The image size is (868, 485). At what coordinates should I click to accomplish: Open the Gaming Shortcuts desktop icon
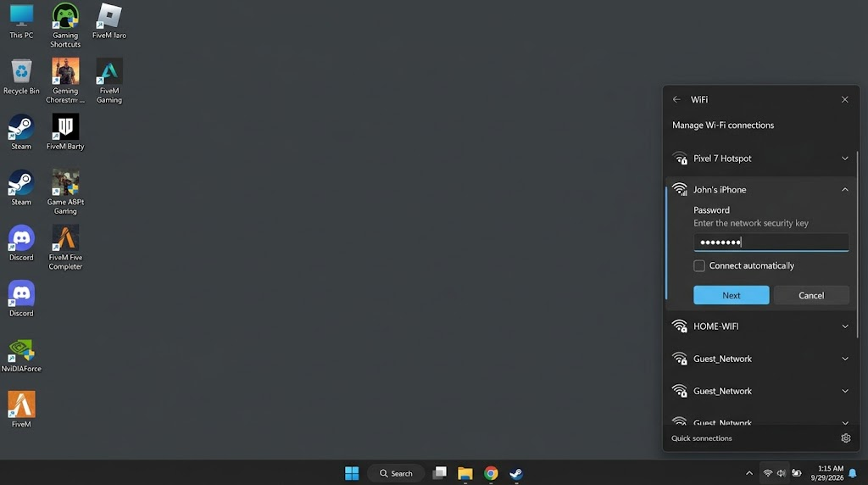[65, 25]
